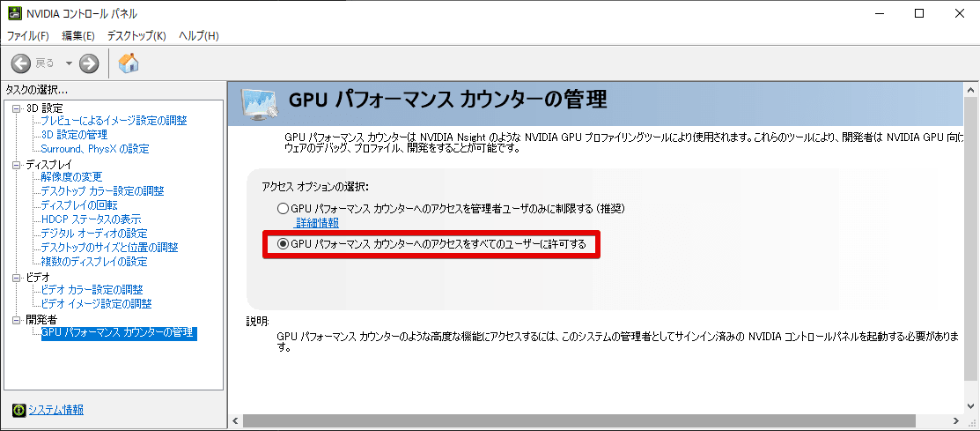
Task: Collapse the ビデオ tree node
Action: (x=16, y=277)
